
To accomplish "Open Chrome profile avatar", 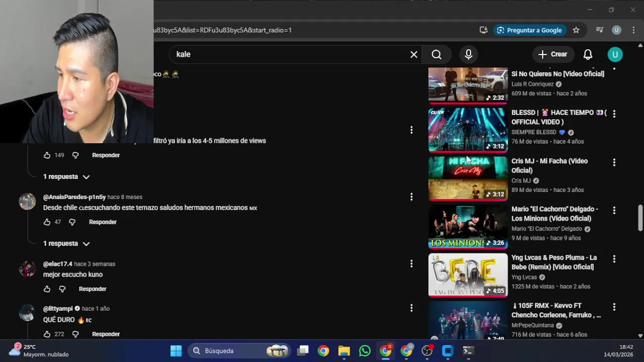I will pos(616,30).
